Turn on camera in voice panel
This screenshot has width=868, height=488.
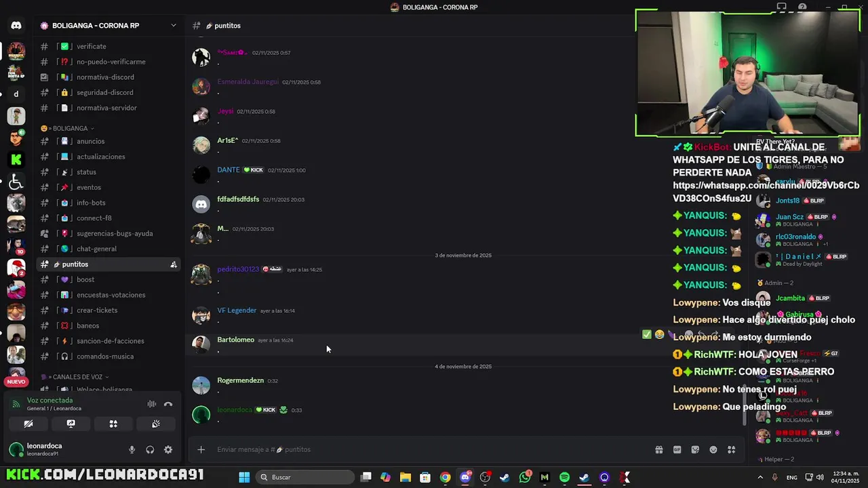pos(28,424)
